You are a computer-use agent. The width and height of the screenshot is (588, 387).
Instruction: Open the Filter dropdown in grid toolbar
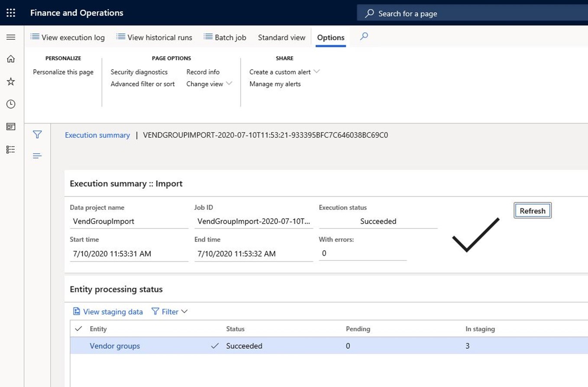(169, 312)
